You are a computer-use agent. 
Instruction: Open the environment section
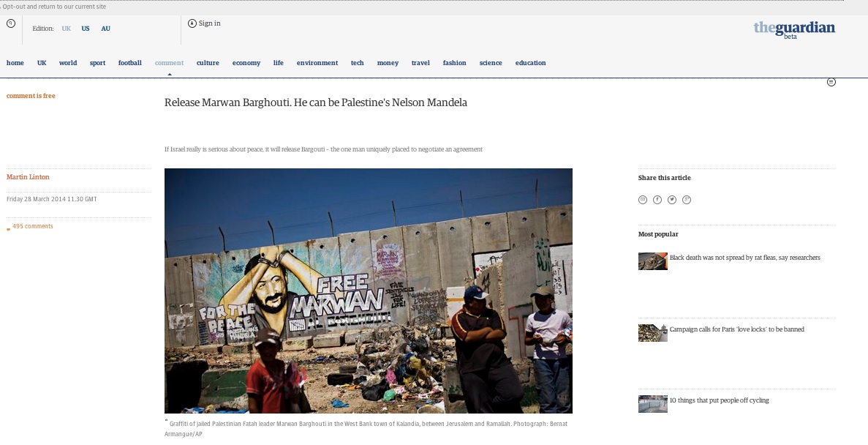click(317, 63)
